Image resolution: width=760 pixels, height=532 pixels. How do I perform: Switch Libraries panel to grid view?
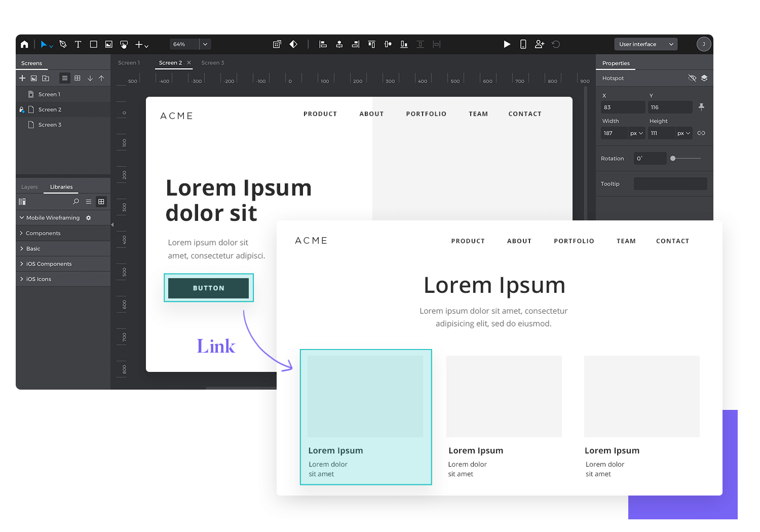[101, 202]
